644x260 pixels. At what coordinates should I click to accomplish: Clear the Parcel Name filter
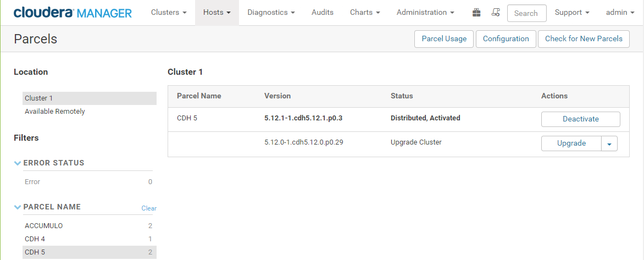[149, 208]
